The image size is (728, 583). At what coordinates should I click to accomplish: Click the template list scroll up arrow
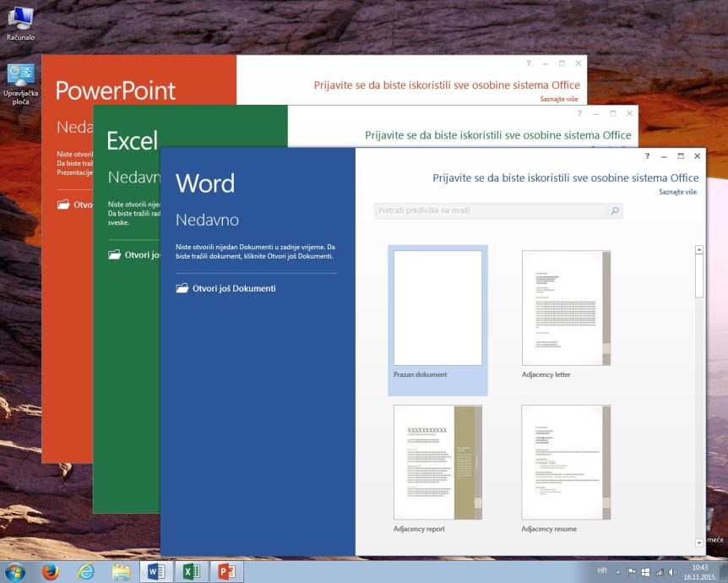699,249
